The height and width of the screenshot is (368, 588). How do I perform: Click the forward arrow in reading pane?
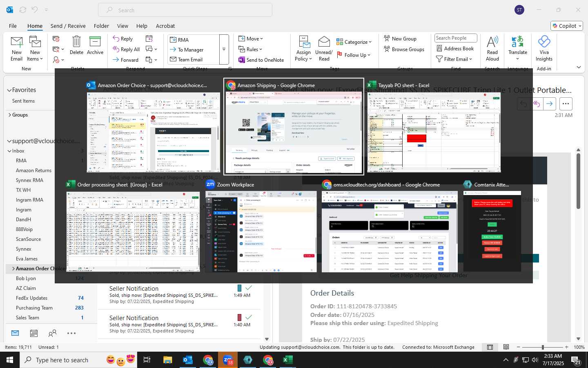550,104
